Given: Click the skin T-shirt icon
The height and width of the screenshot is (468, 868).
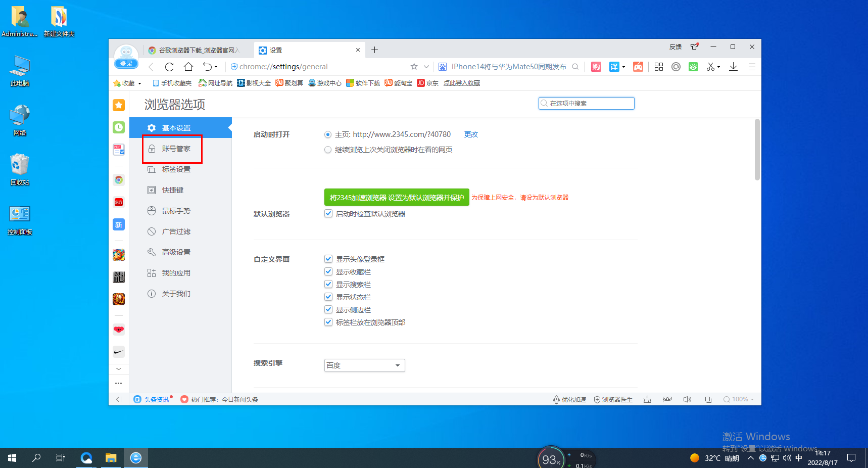Looking at the screenshot, I should pos(695,46).
